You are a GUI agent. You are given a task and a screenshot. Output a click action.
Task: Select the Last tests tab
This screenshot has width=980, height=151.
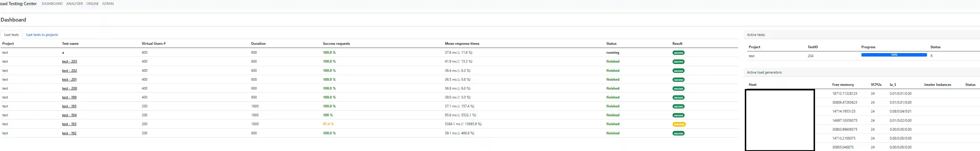(12, 35)
